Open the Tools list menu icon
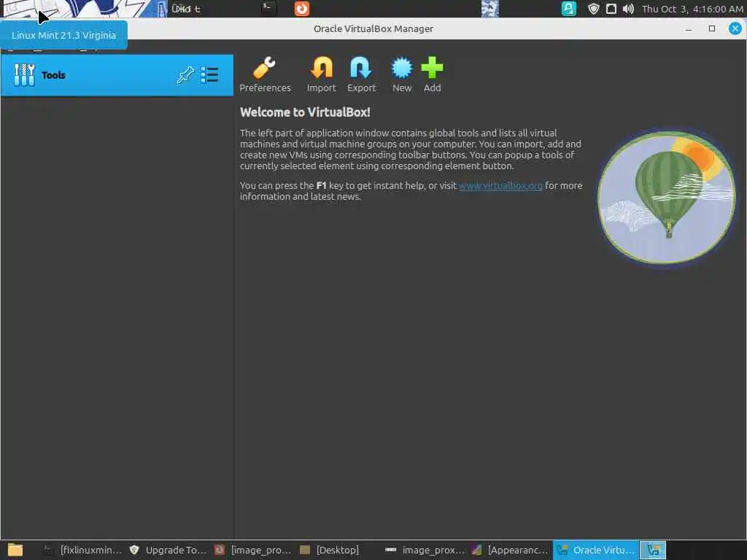747x560 pixels. coord(209,75)
